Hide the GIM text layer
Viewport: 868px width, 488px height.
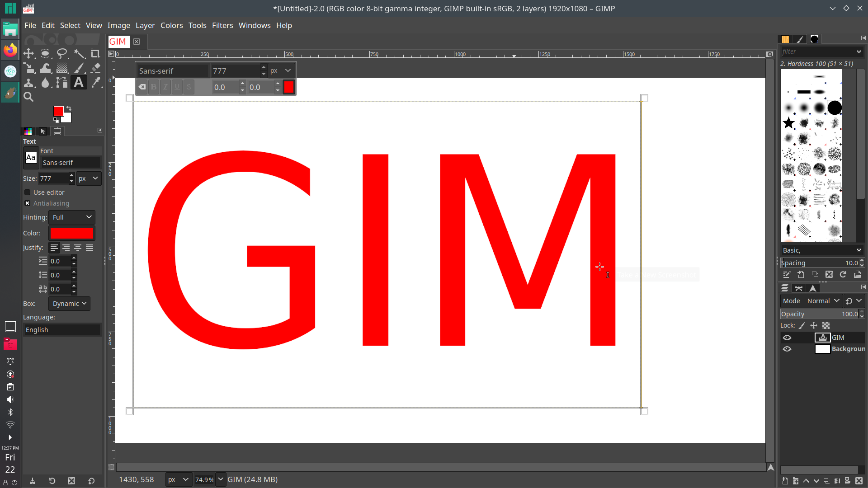pyautogui.click(x=787, y=338)
